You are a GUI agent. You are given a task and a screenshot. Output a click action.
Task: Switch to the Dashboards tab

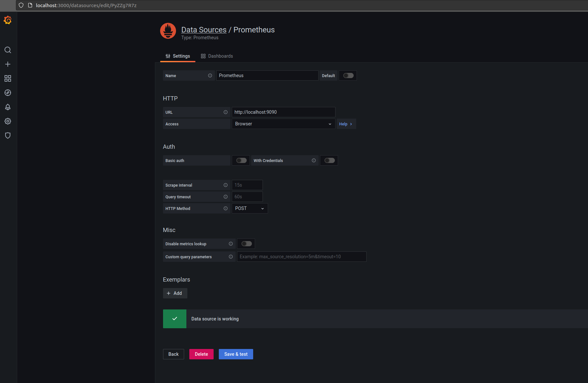click(217, 56)
